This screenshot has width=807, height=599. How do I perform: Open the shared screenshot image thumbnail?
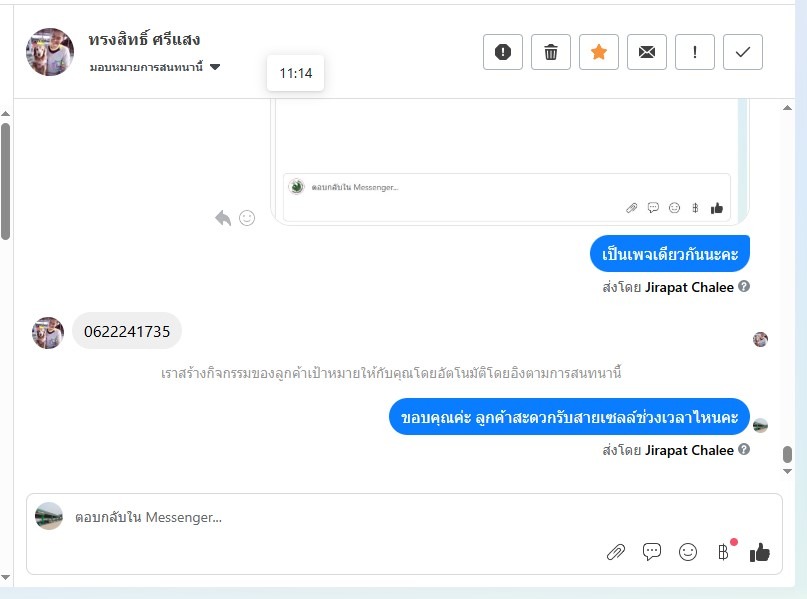point(510,162)
